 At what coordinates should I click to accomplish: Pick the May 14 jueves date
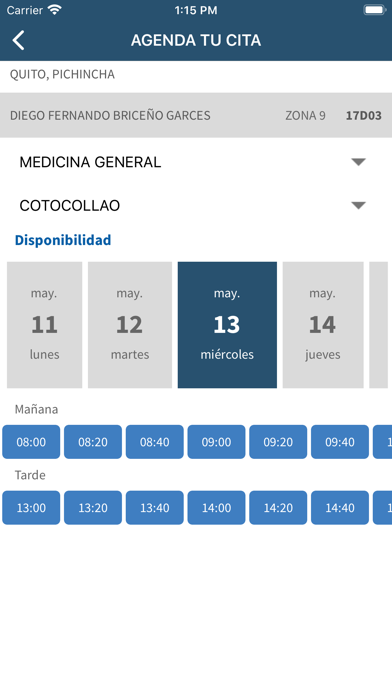(323, 325)
